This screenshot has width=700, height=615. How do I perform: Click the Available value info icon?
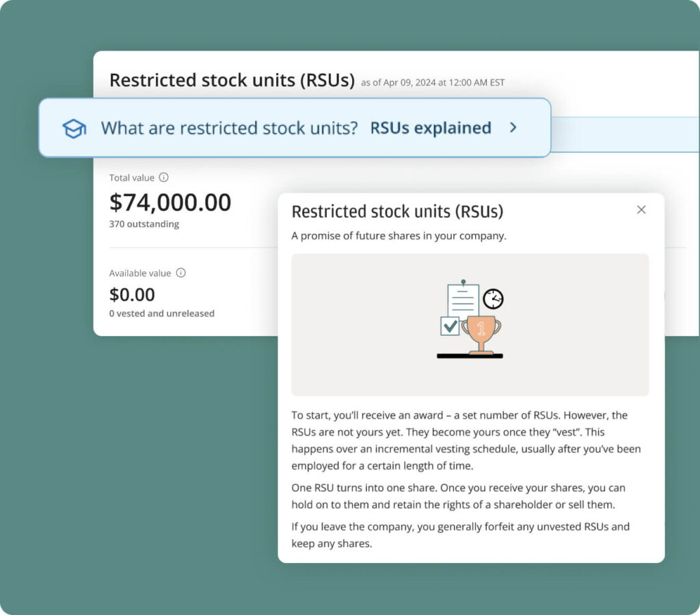tap(180, 273)
